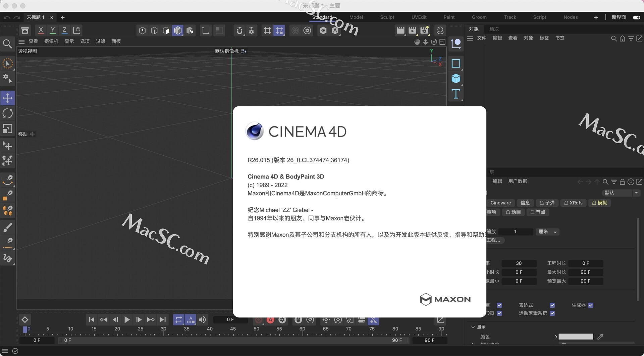Search in the object manager
The height and width of the screenshot is (356, 644).
[x=613, y=39]
